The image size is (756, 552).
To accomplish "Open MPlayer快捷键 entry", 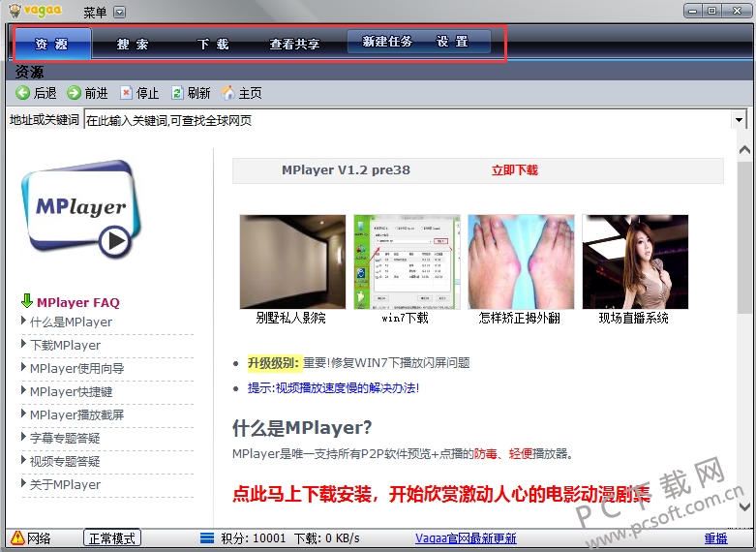I will (x=72, y=391).
